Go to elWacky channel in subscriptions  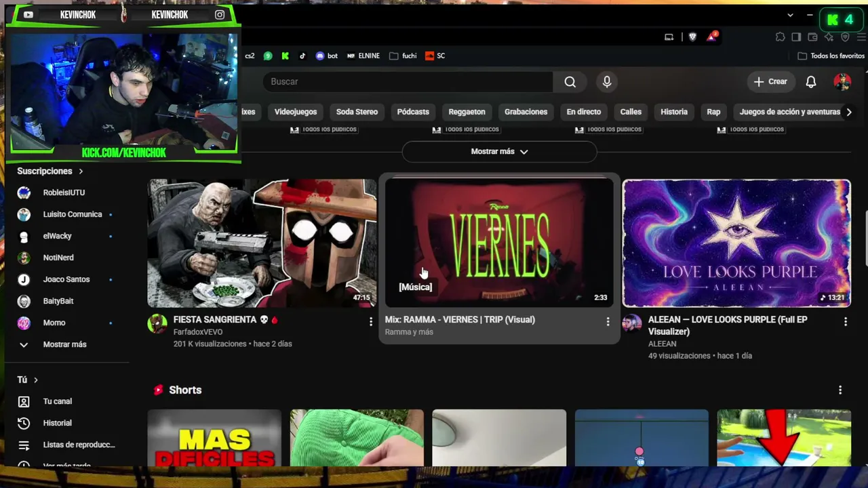[58, 236]
